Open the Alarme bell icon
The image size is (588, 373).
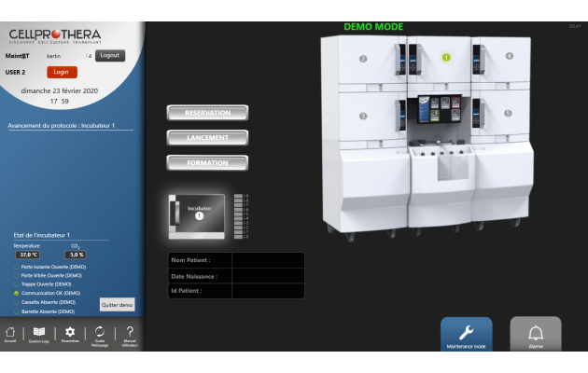coord(536,334)
